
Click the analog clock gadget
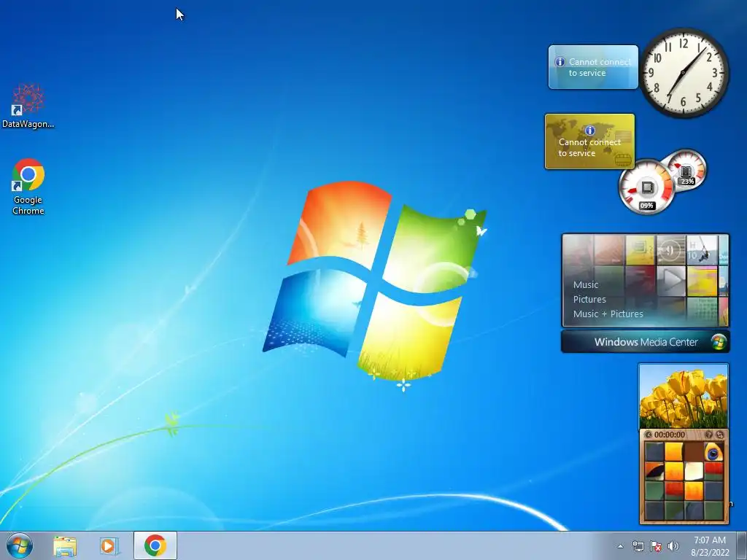(x=684, y=72)
